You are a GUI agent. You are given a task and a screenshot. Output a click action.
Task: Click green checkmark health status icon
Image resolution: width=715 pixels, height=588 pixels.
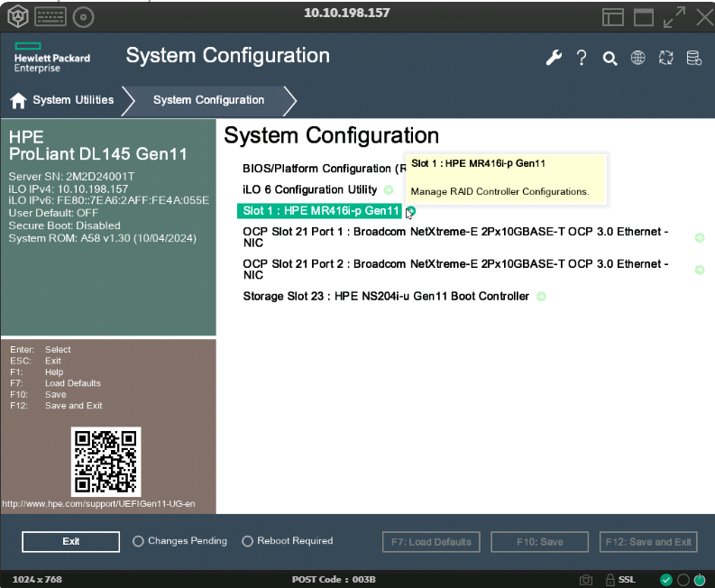point(666,580)
